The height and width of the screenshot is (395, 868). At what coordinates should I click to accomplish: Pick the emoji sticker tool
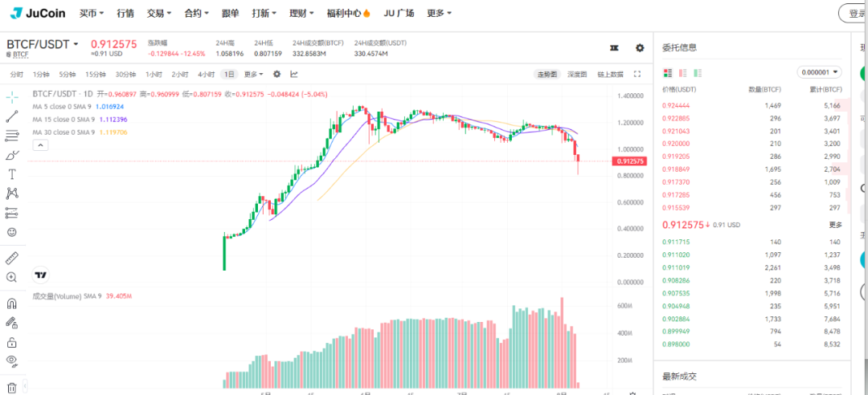pos(12,232)
